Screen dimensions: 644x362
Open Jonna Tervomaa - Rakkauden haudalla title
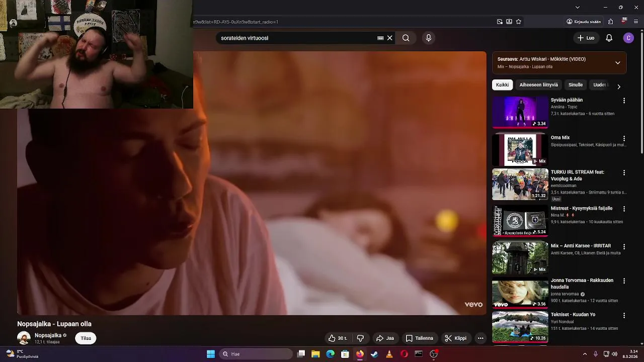point(582,284)
